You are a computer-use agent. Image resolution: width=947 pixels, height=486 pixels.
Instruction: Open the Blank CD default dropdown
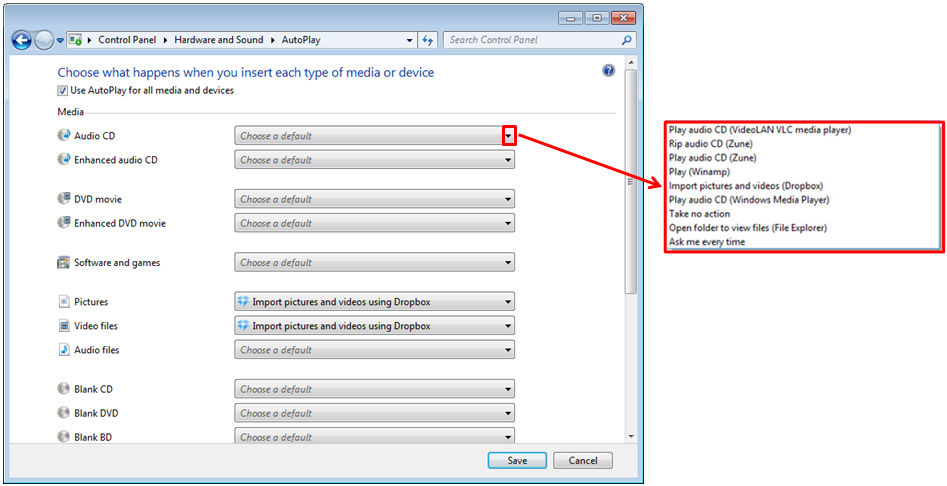374,389
